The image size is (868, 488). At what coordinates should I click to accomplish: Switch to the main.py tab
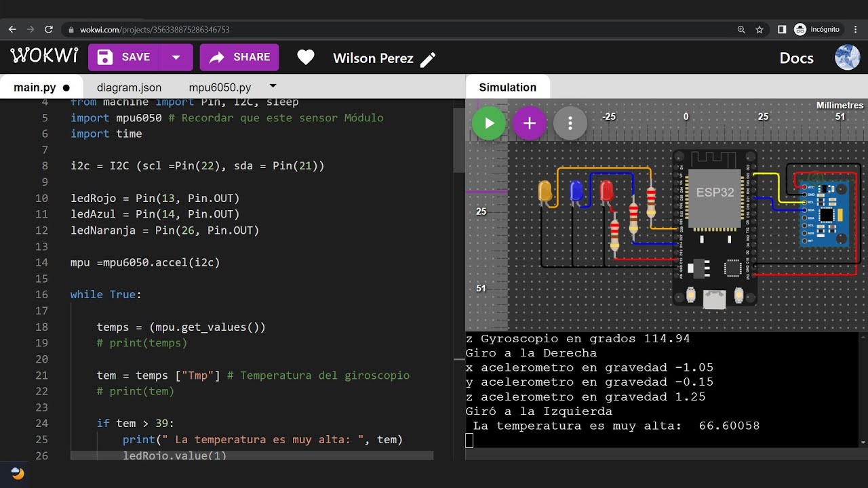(x=41, y=87)
